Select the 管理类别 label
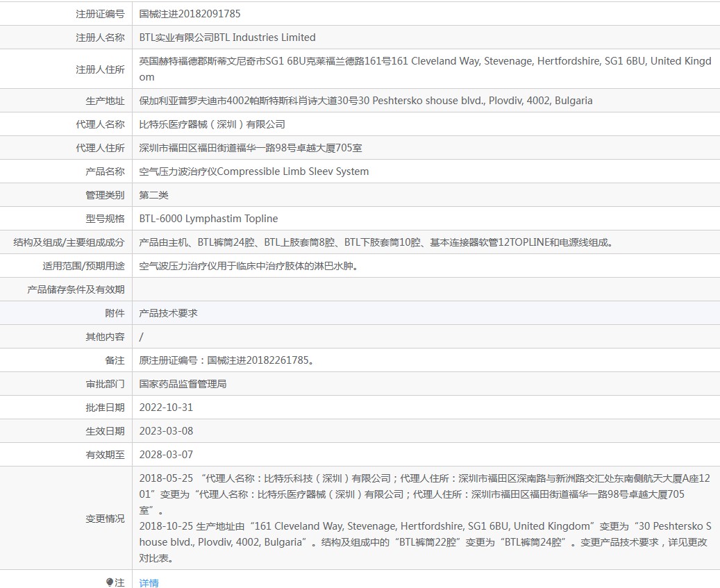Viewport: 720px width, 588px height. (105, 195)
